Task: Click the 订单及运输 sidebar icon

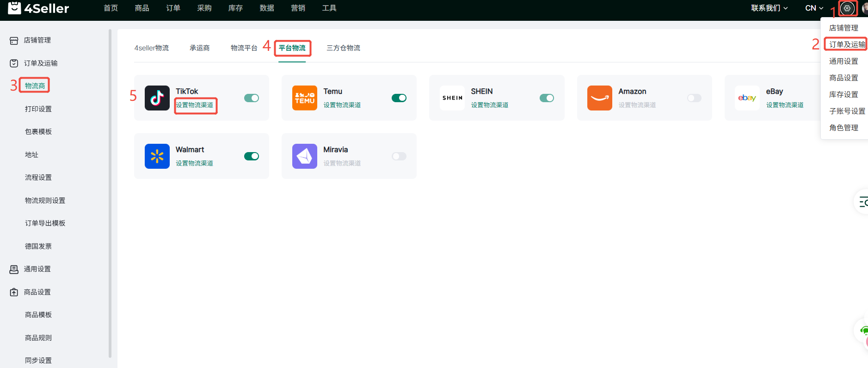Action: click(x=14, y=63)
